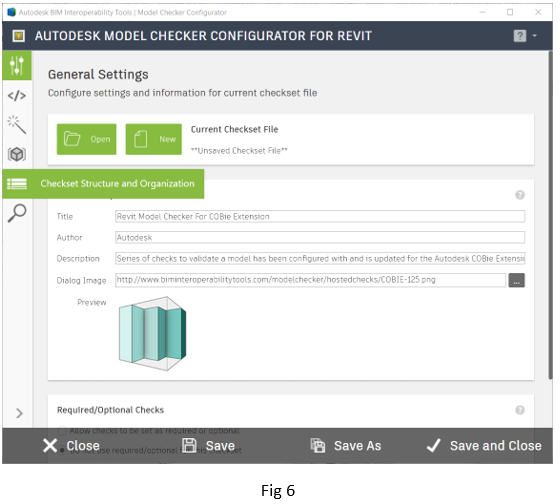Click the Autodesk app icon in title bar

click(x=12, y=12)
